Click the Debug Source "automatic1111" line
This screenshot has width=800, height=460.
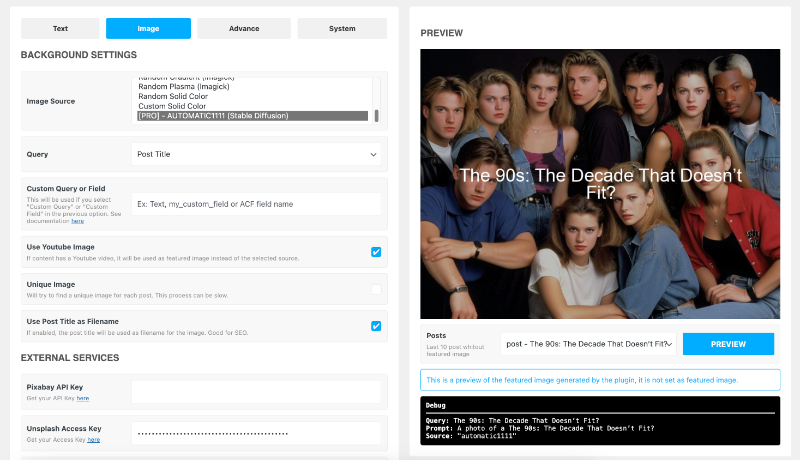pos(470,436)
